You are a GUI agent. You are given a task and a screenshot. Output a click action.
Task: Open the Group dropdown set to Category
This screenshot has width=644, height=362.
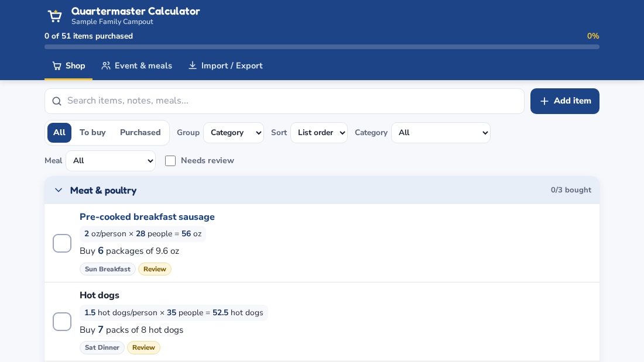234,133
